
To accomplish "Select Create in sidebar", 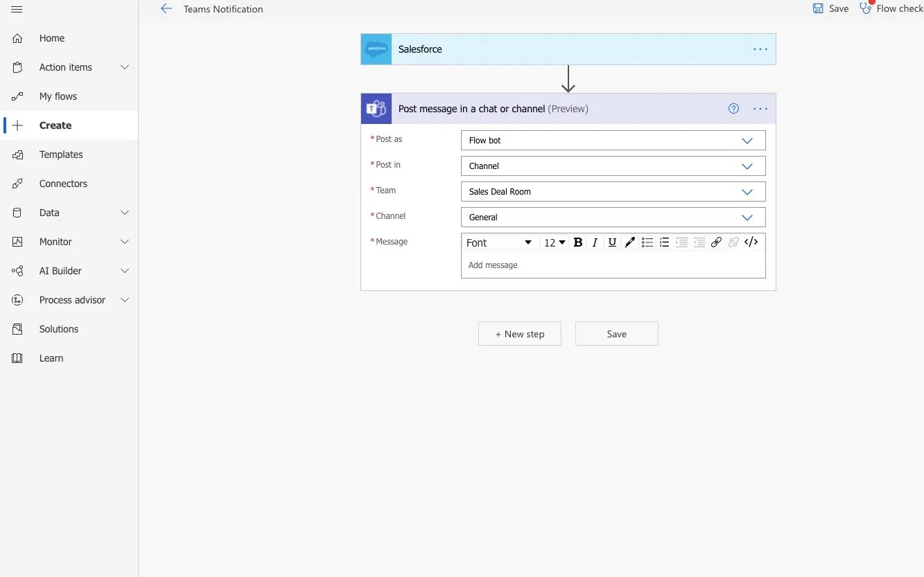I will pyautogui.click(x=69, y=125).
